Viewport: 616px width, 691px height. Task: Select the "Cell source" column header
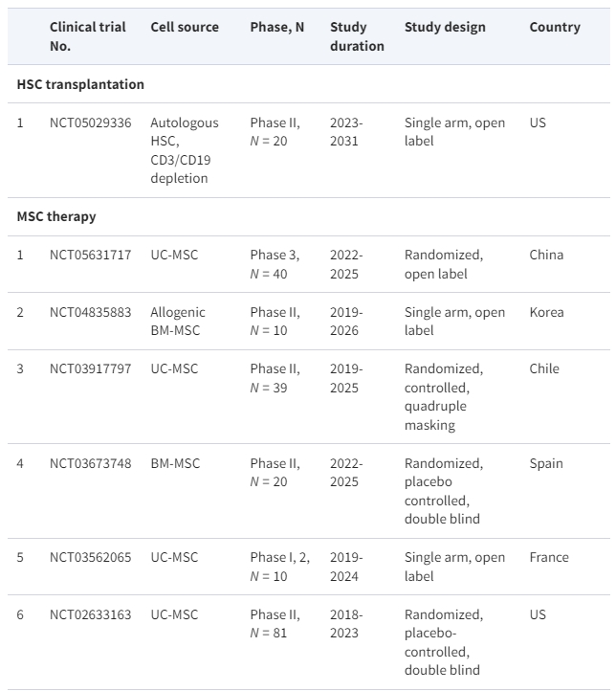click(185, 27)
